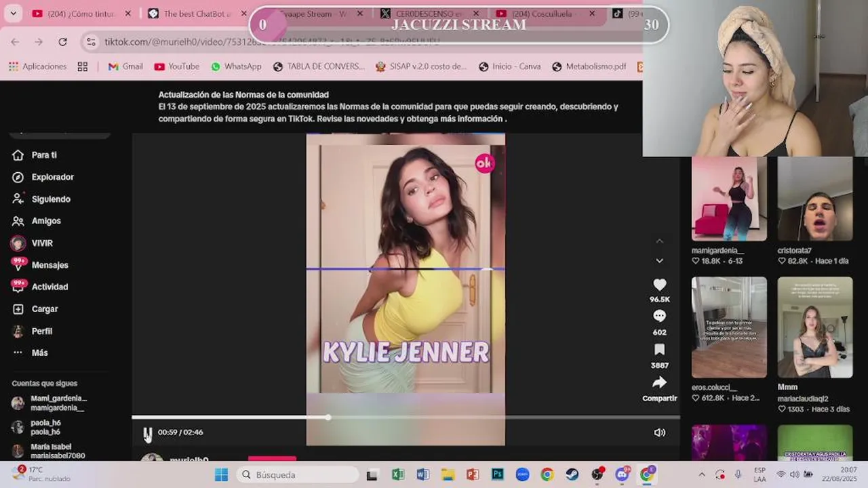Go back in the browser
Viewport: 868px width, 488px height.
click(15, 42)
